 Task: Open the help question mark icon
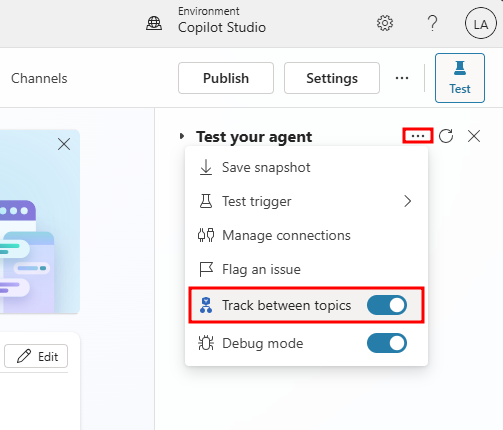click(x=432, y=23)
